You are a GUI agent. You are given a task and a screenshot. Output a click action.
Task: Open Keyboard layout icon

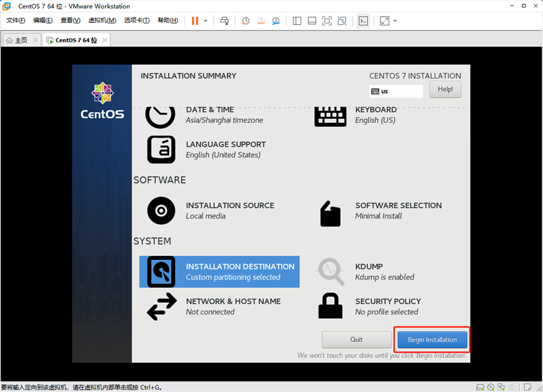[x=330, y=116]
